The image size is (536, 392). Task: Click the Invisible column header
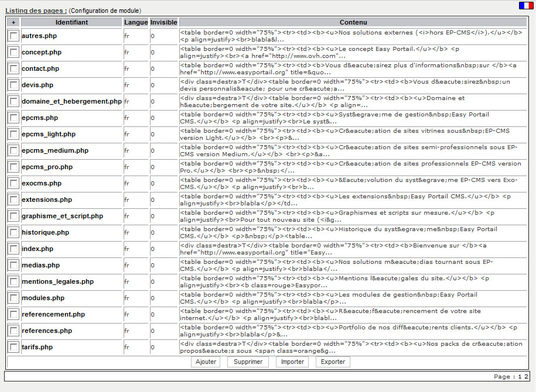point(163,22)
